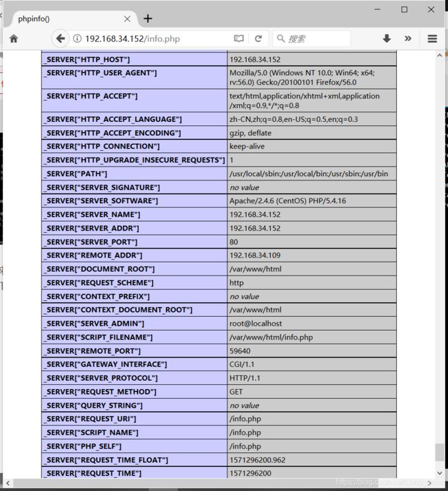Click the _SERVER["HTTP_ACCEPT"] cell
Viewport: 448px width, 491px height.
click(x=134, y=101)
